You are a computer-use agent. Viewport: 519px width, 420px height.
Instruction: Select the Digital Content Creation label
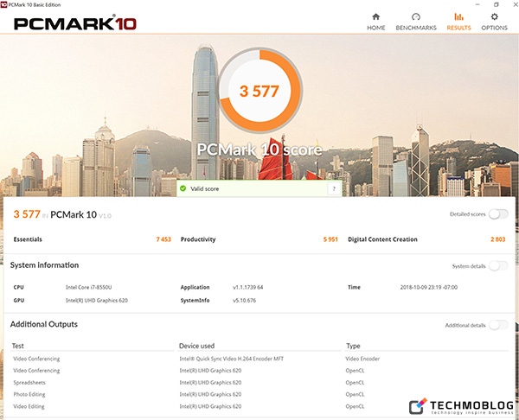coord(382,239)
